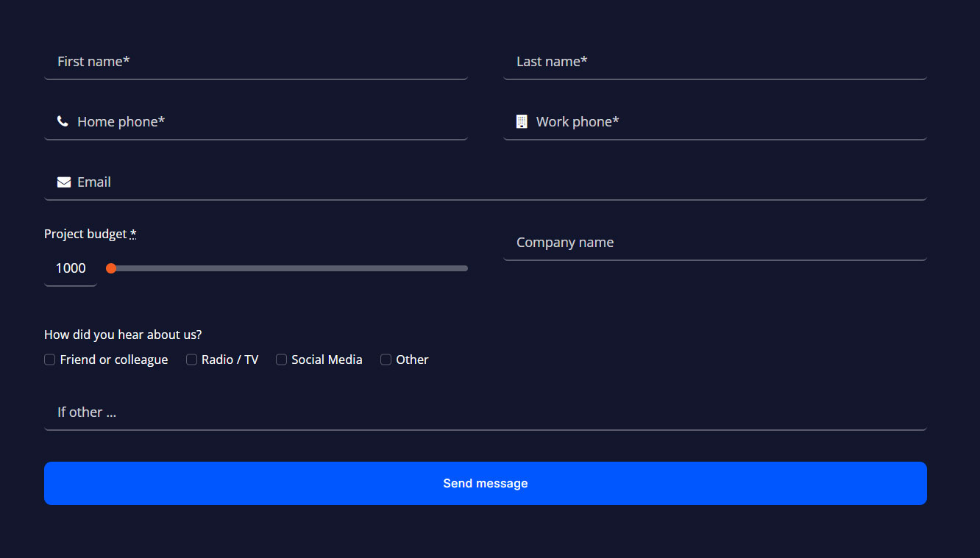Viewport: 980px width, 558px height.
Task: Click the 'Radio / TV' label text
Action: [x=230, y=360]
